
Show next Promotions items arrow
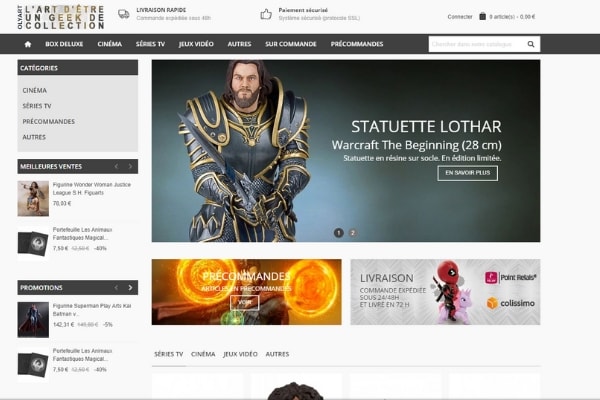130,287
